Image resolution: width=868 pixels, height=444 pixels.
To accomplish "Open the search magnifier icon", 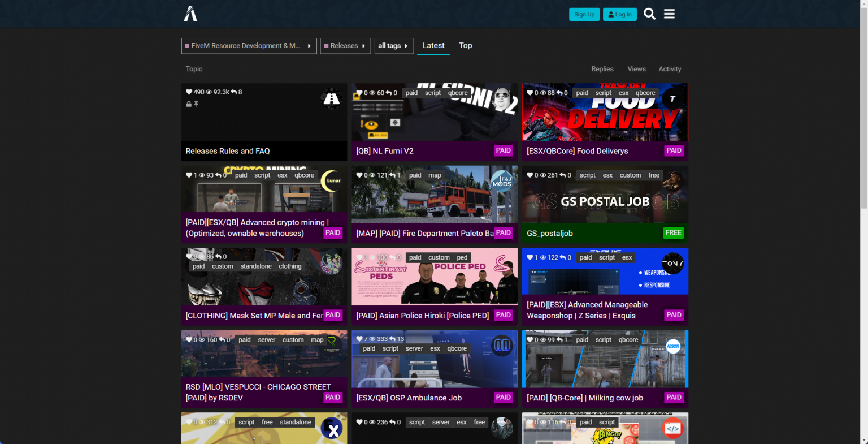I will pyautogui.click(x=650, y=14).
